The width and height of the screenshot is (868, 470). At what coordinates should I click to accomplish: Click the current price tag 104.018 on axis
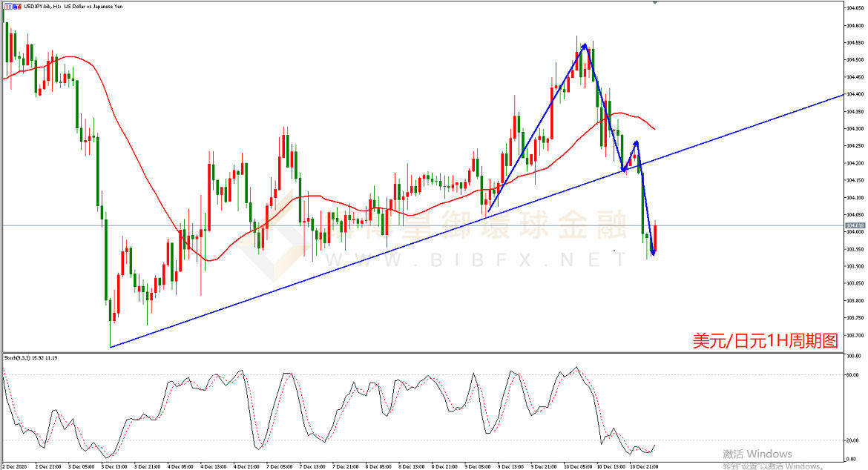click(855, 225)
